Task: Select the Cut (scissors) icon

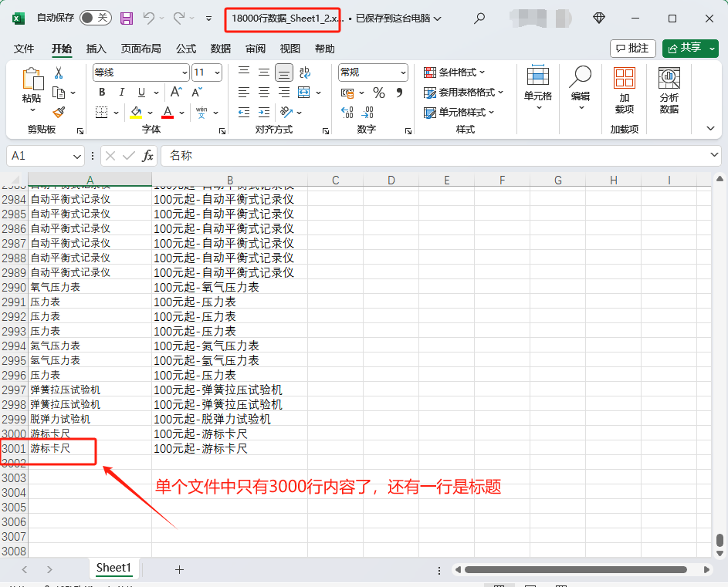Action: pos(59,73)
